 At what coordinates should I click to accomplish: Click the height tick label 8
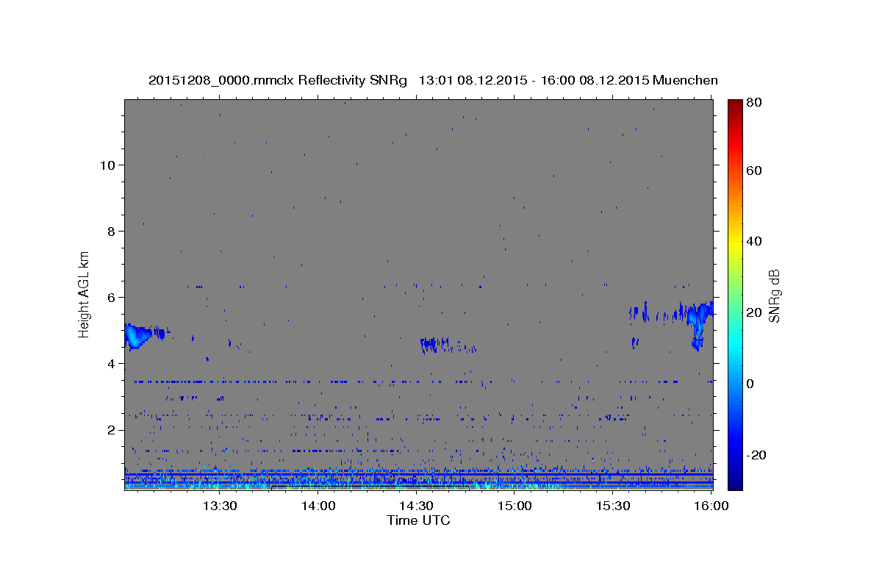tap(112, 231)
